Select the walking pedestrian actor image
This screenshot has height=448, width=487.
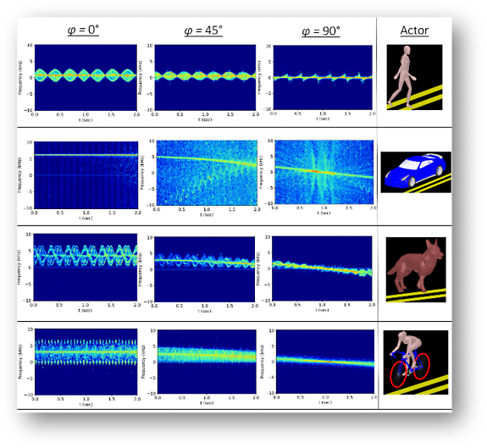pos(414,77)
